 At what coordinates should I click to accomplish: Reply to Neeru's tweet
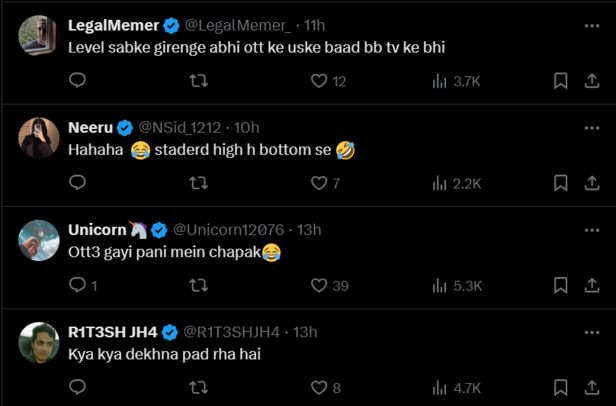pyautogui.click(x=77, y=183)
